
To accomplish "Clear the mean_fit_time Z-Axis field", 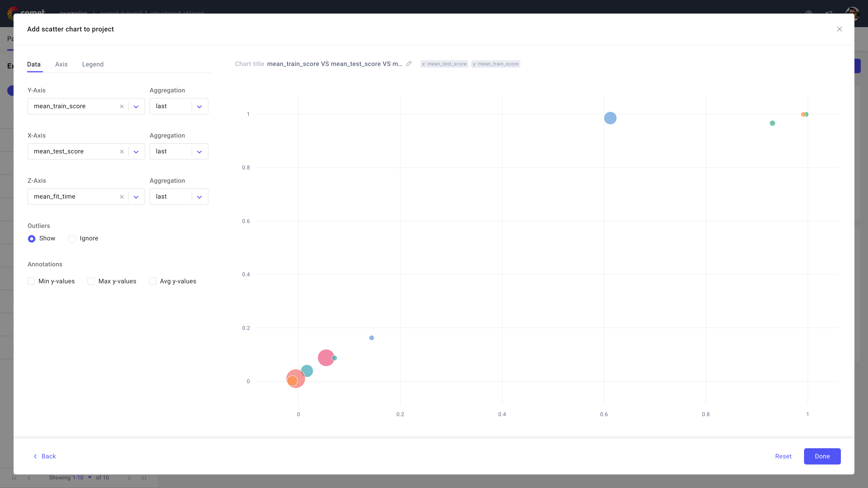I will pyautogui.click(x=122, y=197).
